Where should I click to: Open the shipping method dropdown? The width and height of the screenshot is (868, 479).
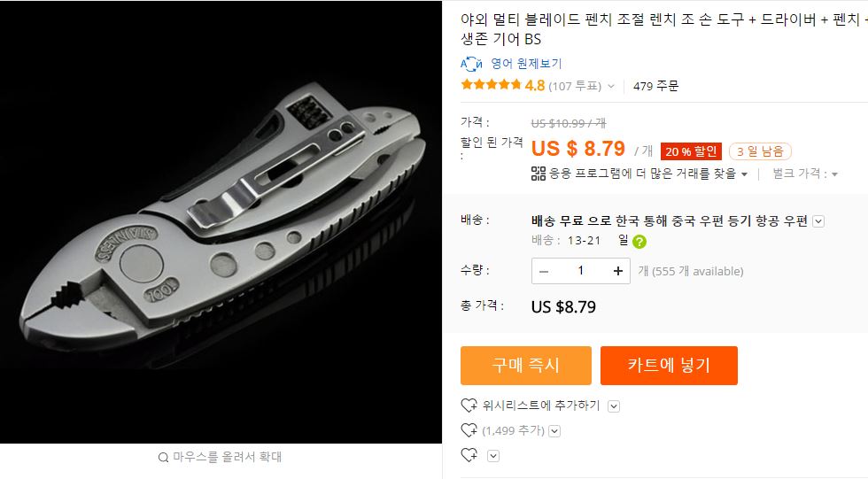818,221
